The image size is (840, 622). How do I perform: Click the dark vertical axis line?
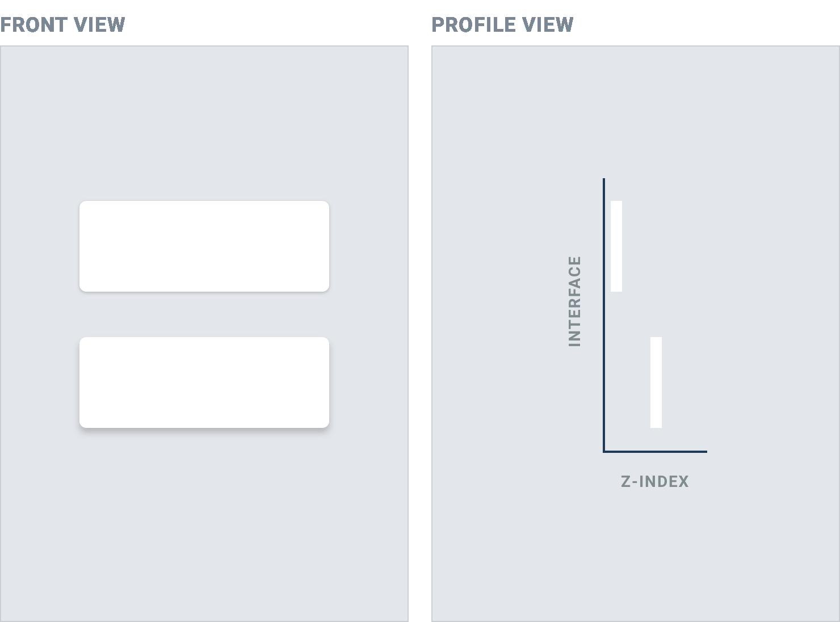pyautogui.click(x=604, y=312)
